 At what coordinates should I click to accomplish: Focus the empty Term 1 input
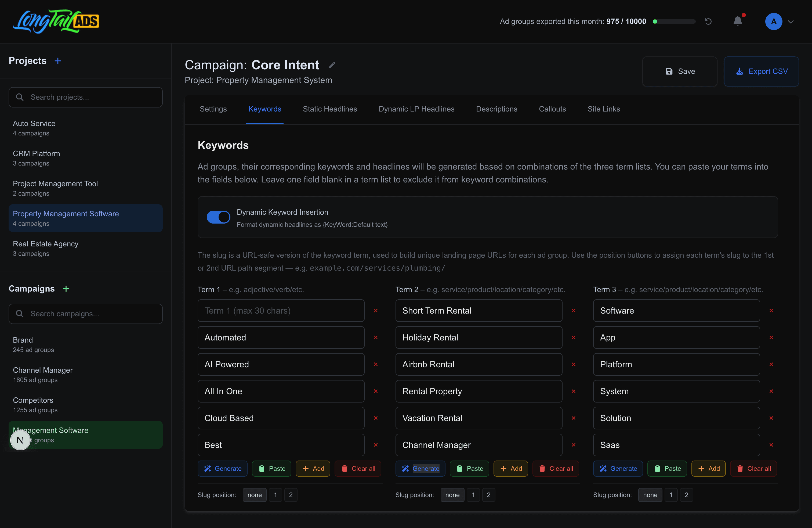pos(281,311)
